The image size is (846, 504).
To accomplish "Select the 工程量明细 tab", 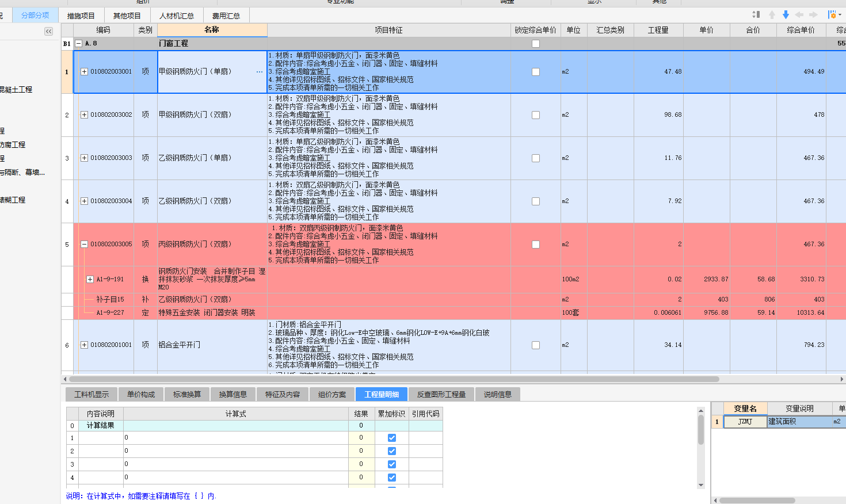I will pyautogui.click(x=382, y=394).
